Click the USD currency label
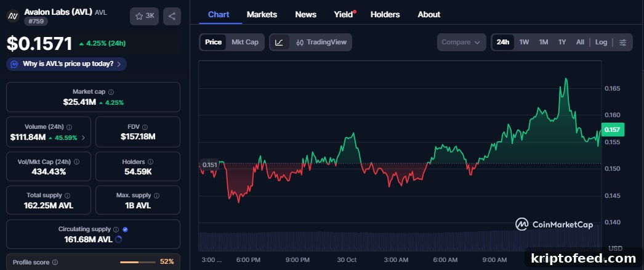Screen dimensions: 644x270 (615, 248)
